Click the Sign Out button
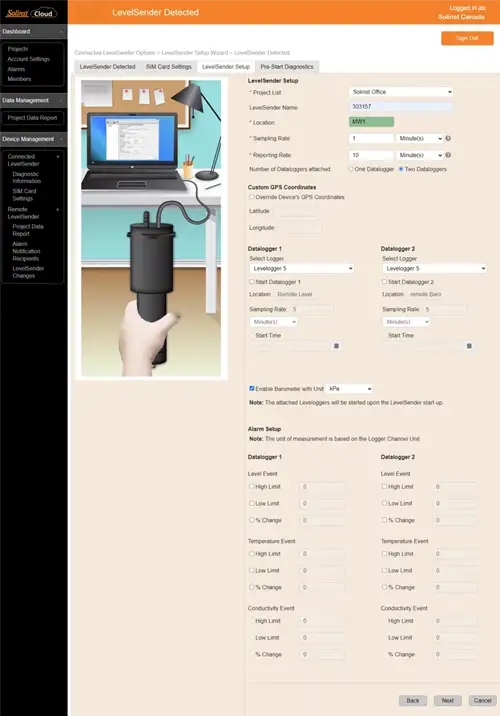Image resolution: width=500 pixels, height=716 pixels. point(467,38)
